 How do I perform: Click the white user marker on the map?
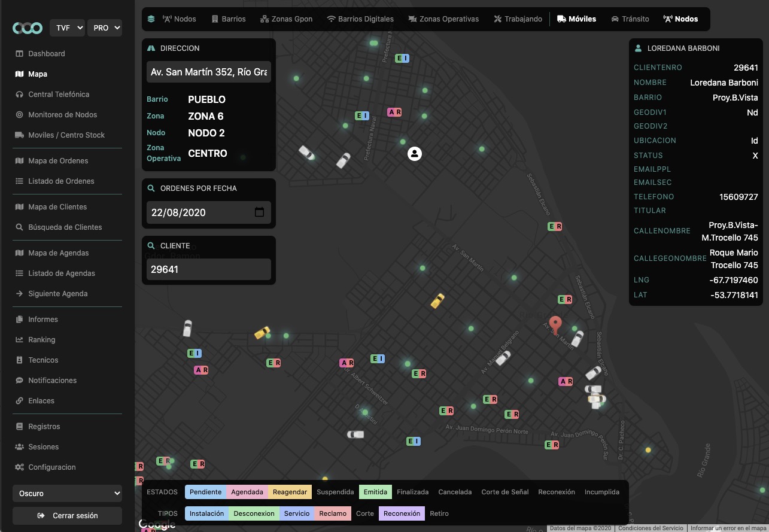coord(415,154)
